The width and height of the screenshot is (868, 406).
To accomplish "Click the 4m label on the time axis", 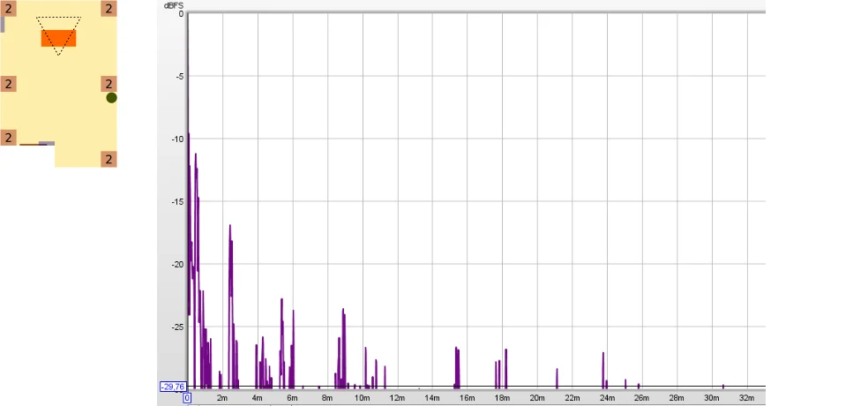I will click(257, 398).
